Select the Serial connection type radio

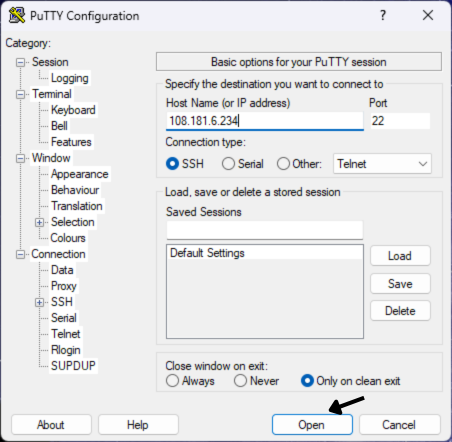tap(228, 164)
